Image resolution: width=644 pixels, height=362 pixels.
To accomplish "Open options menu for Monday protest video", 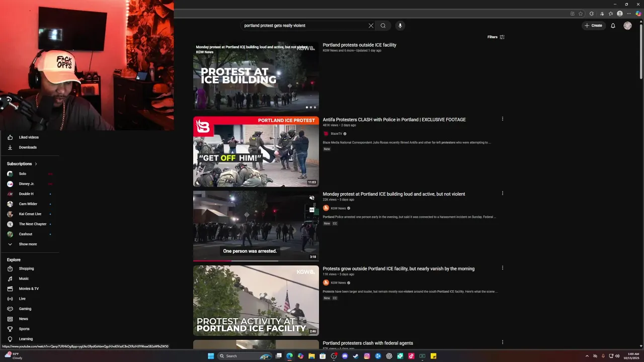I will 502,193.
